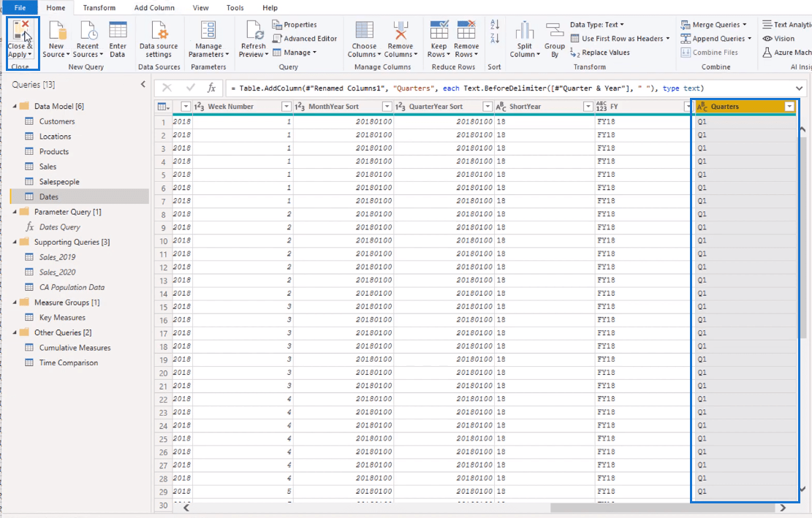The height and width of the screenshot is (518, 812).
Task: Click the fx icon in the formula bar
Action: pos(211,88)
